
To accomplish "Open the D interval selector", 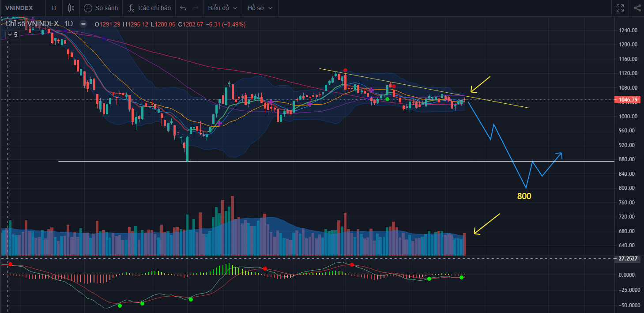I will [x=54, y=8].
